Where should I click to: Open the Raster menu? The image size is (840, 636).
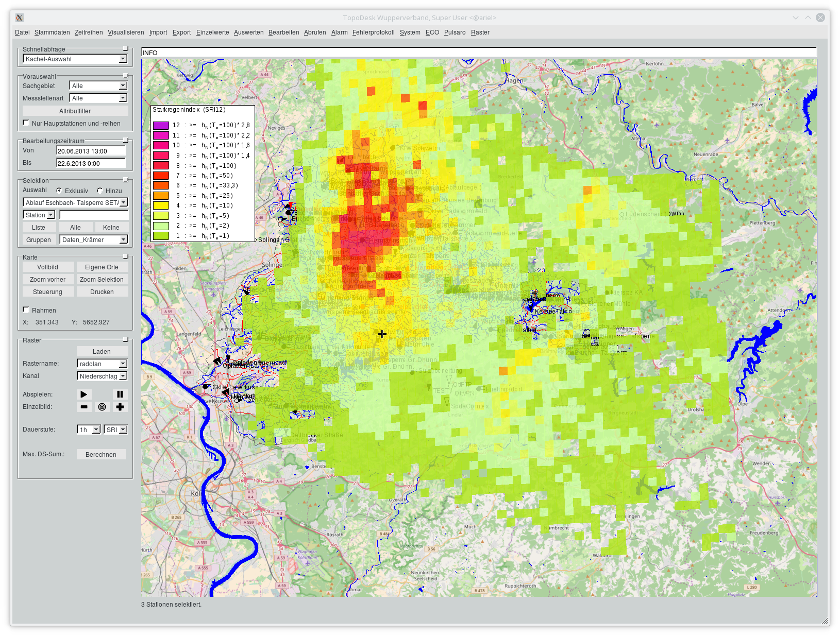480,32
